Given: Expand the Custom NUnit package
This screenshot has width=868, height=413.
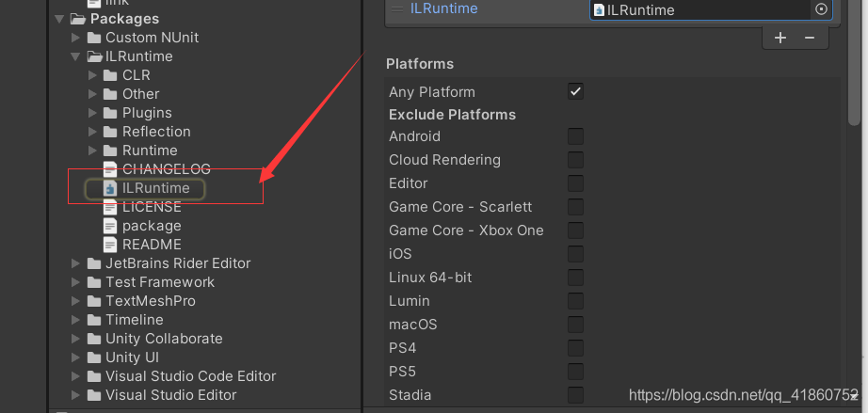Looking at the screenshot, I should pyautogui.click(x=76, y=38).
